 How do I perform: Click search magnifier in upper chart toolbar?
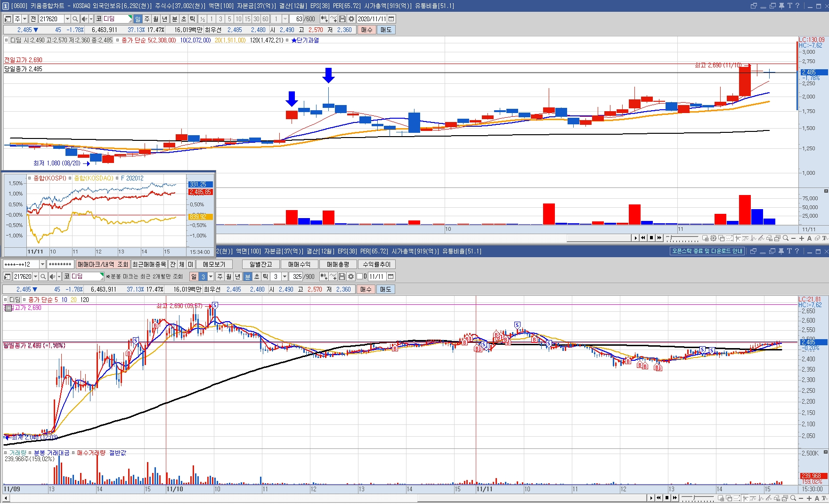pos(75,19)
